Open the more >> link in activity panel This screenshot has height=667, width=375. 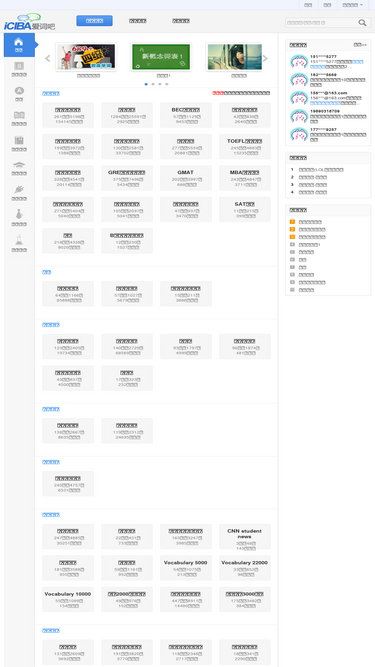pos(360,45)
